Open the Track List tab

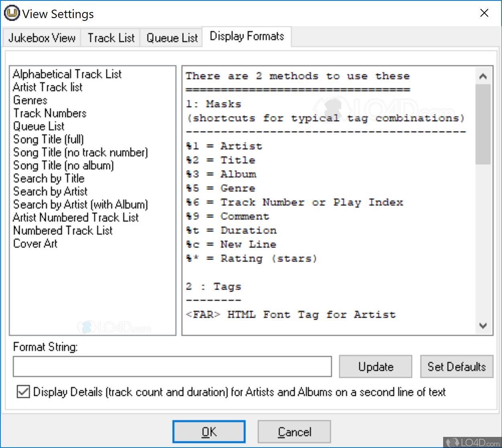click(x=110, y=37)
